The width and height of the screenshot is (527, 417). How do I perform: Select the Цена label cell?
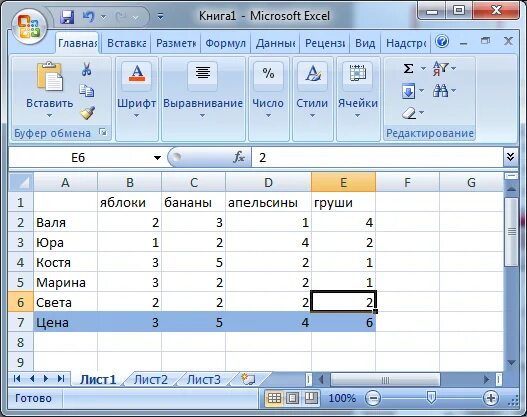click(x=66, y=322)
